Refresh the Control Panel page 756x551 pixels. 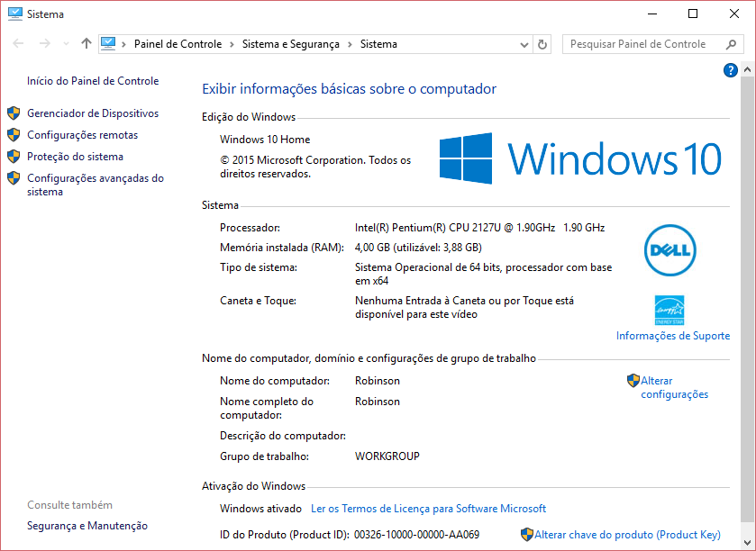542,44
